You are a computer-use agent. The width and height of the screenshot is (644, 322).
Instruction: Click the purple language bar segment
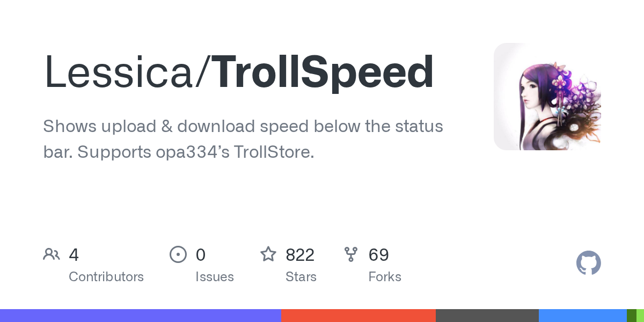141,316
